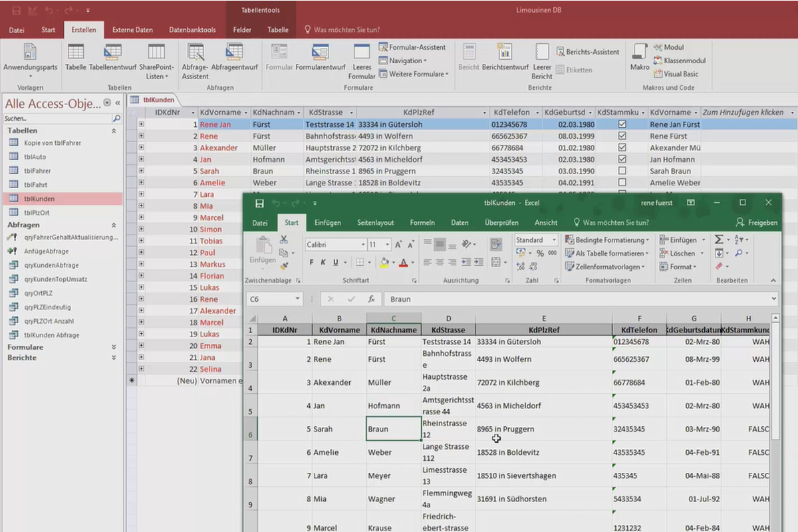This screenshot has width=798, height=532.
Task: Open the Seitenlayout tab in Excel
Action: coord(375,223)
